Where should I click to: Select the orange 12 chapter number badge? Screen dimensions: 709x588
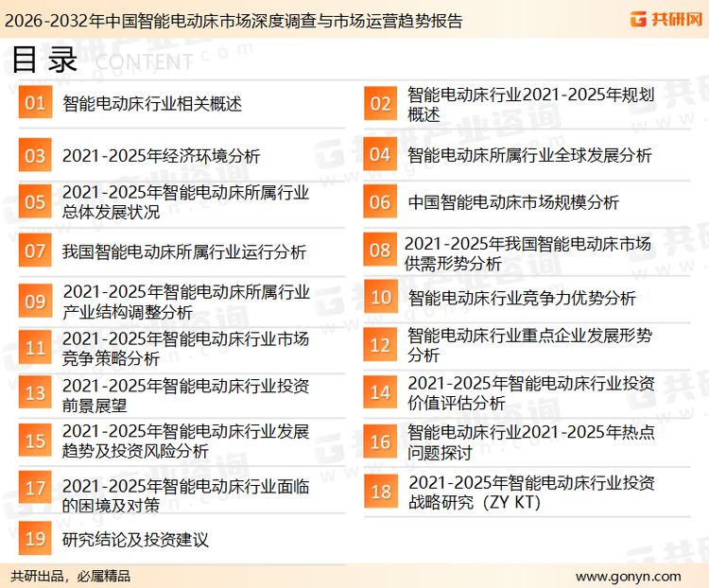tap(380, 345)
